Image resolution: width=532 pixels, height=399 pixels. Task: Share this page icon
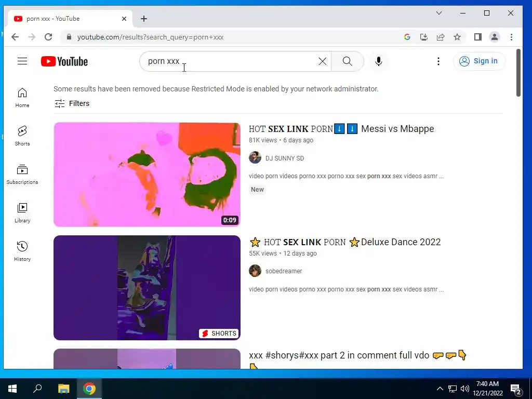pyautogui.click(x=441, y=37)
